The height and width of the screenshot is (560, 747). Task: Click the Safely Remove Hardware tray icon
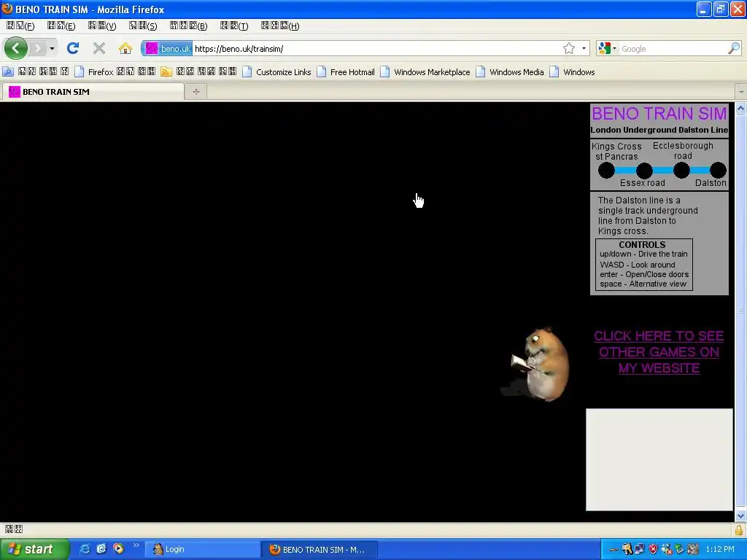tap(679, 550)
